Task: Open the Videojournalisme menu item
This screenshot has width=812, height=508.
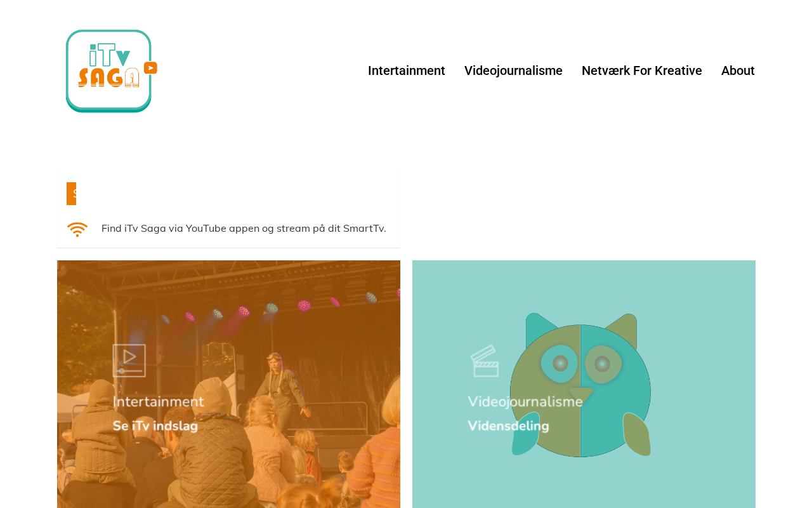Action: pyautogui.click(x=513, y=71)
